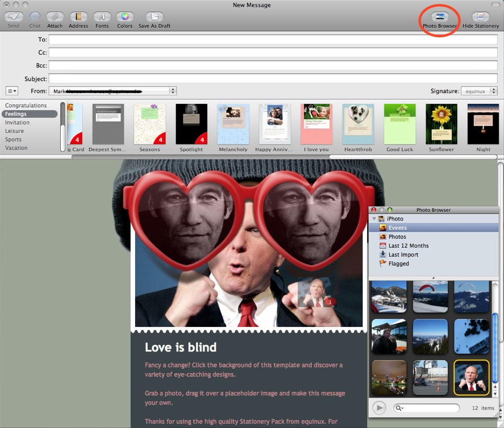This screenshot has height=428, width=504.
Task: Select Flagged in the Photo Browser
Action: coord(399,264)
